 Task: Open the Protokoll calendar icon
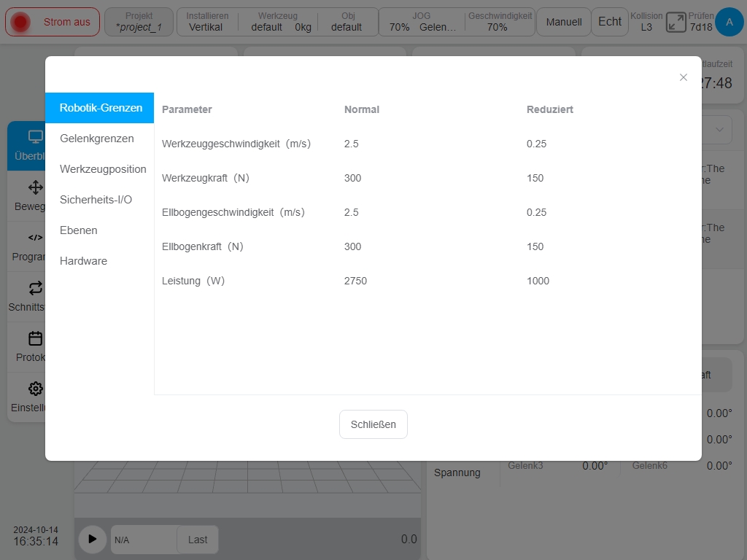(35, 338)
